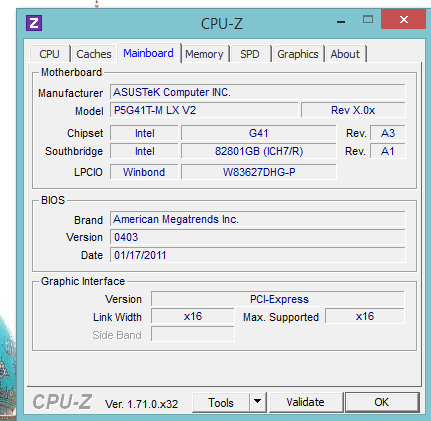Open the Caches tab
431x421 pixels.
[x=94, y=54]
